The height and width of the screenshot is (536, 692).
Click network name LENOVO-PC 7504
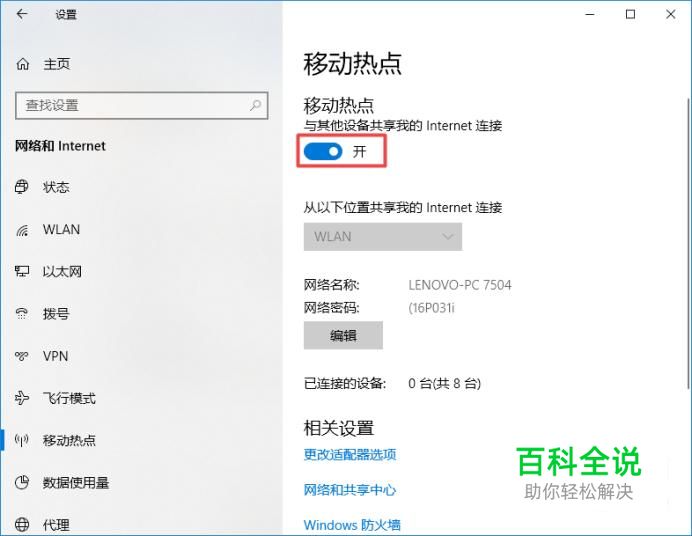tap(460, 285)
